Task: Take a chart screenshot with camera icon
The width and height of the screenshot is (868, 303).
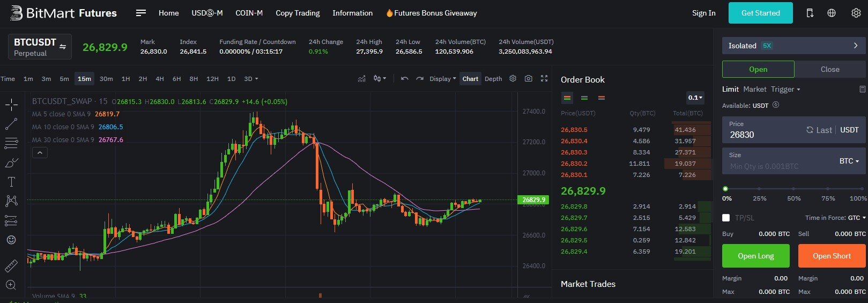Action: pos(529,78)
